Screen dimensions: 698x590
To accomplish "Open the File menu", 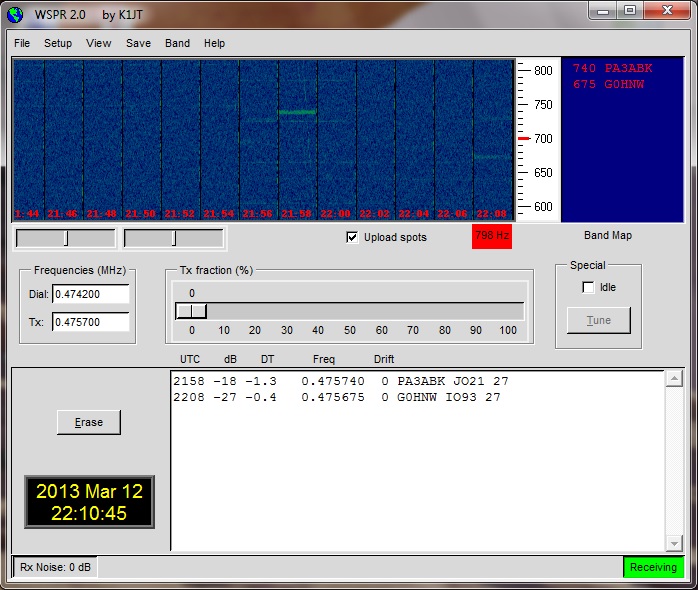I will (22, 43).
